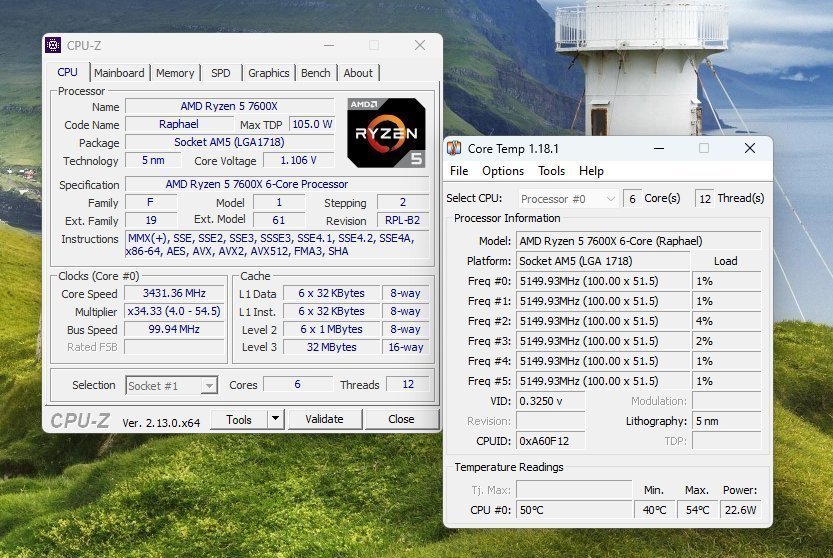
Task: Click the Level 3 value 32 MBytes
Action: tap(332, 348)
